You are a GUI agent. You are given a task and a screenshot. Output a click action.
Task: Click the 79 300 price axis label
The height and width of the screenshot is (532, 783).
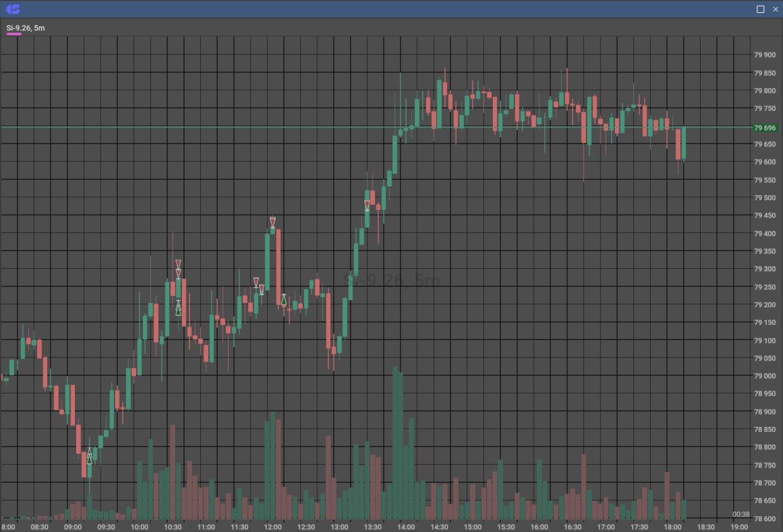click(x=765, y=269)
